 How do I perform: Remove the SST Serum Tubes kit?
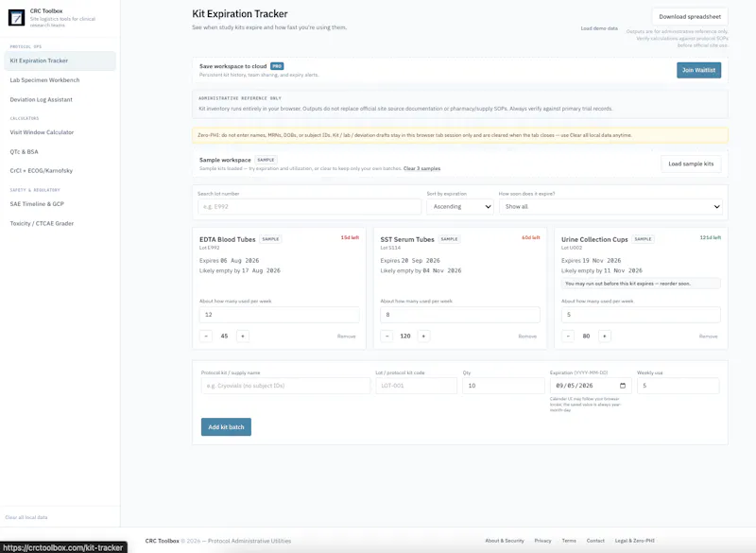[527, 336]
